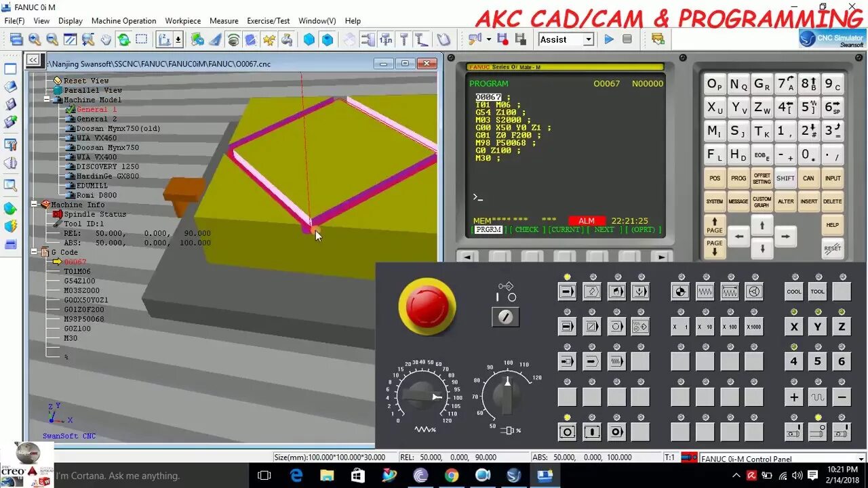Open the Workpiece menu

click(183, 21)
